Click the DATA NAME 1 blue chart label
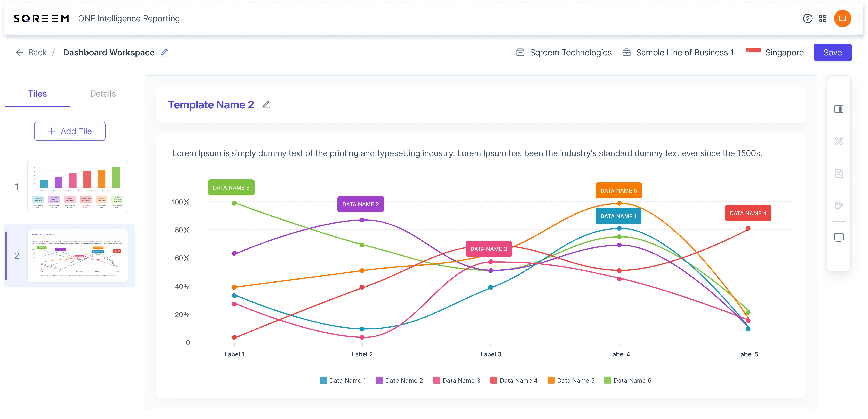Image resolution: width=868 pixels, height=419 pixels. tap(618, 216)
